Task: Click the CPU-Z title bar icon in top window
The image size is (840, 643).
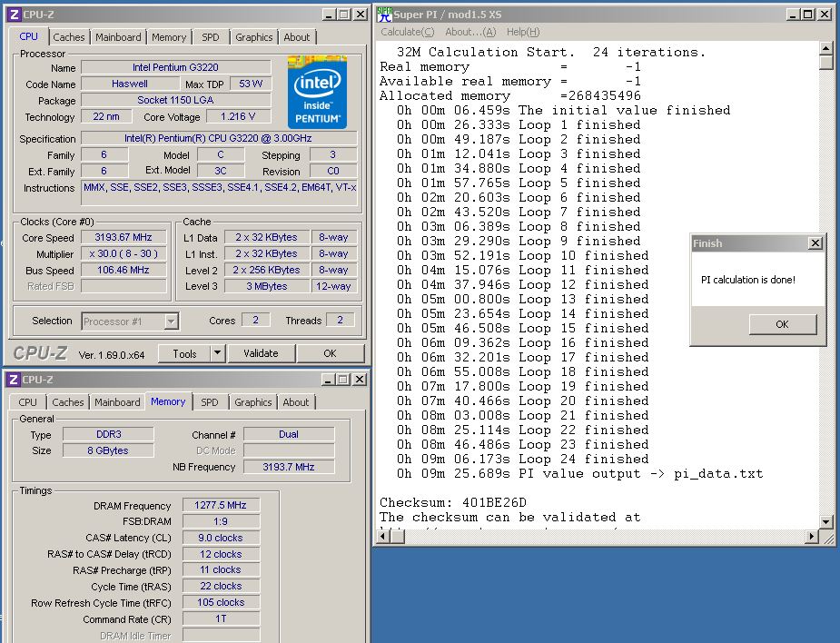Action: click(15, 15)
